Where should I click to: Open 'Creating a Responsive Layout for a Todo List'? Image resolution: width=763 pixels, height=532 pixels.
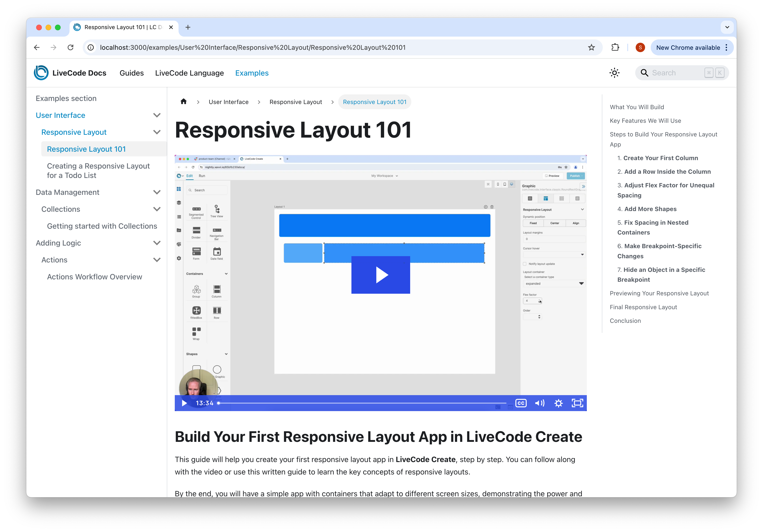tap(98, 171)
